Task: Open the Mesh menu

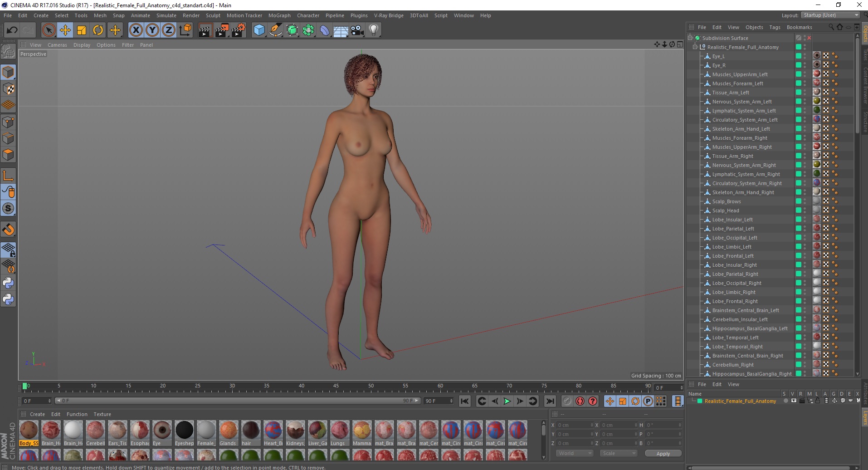Action: click(100, 15)
